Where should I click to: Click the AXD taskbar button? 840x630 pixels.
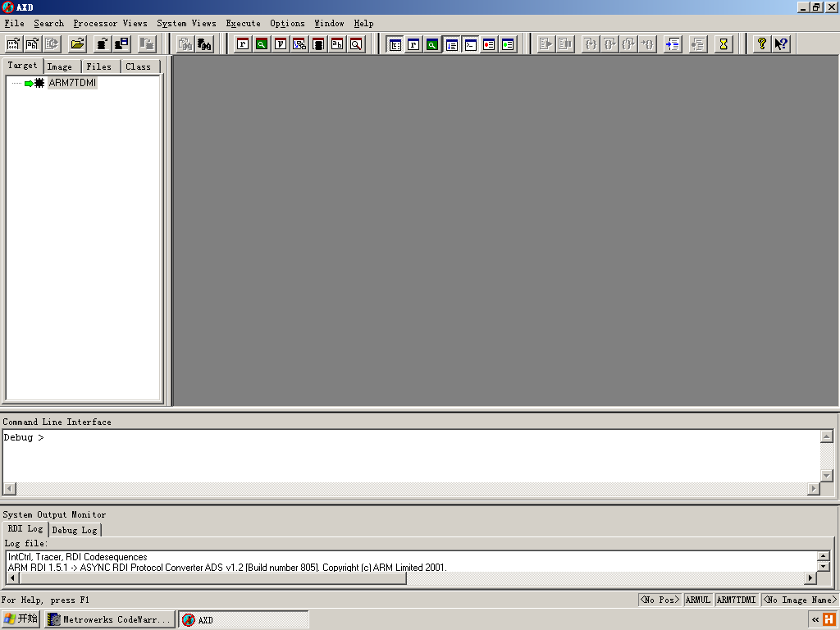pyautogui.click(x=243, y=620)
